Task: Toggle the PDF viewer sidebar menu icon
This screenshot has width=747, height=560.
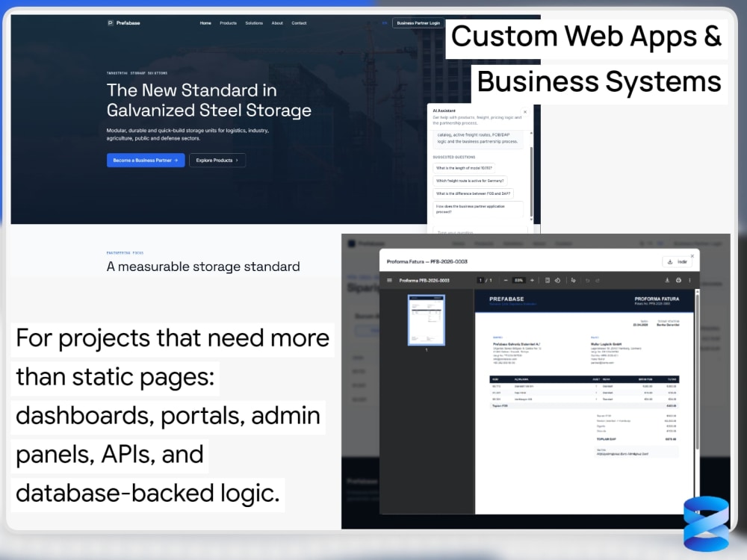Action: (389, 281)
